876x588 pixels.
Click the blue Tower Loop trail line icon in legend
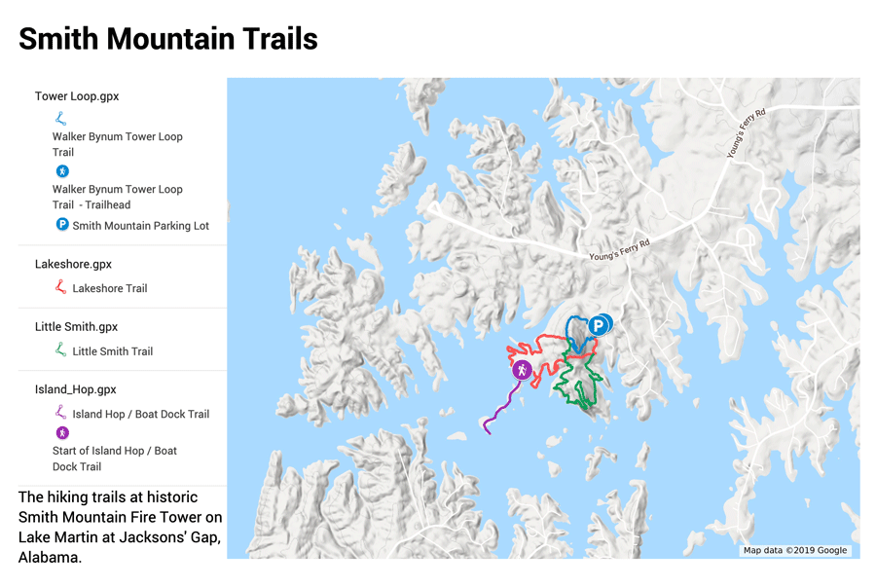61,119
